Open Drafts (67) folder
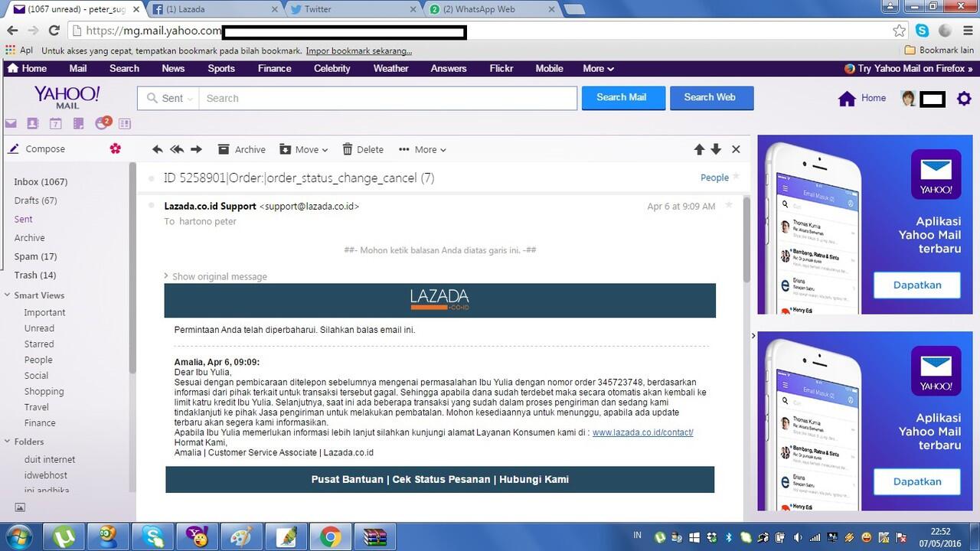 35,201
